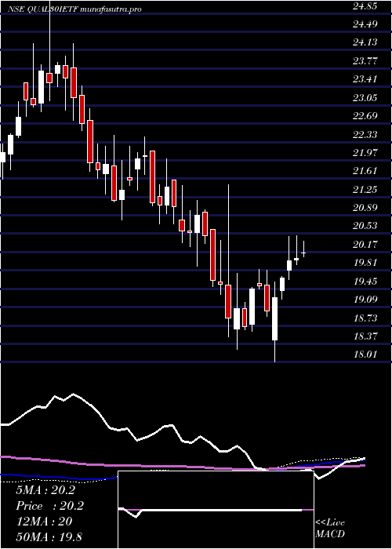Select the 18.01 price label
This screenshot has width=392, height=549.
pyautogui.click(x=365, y=354)
